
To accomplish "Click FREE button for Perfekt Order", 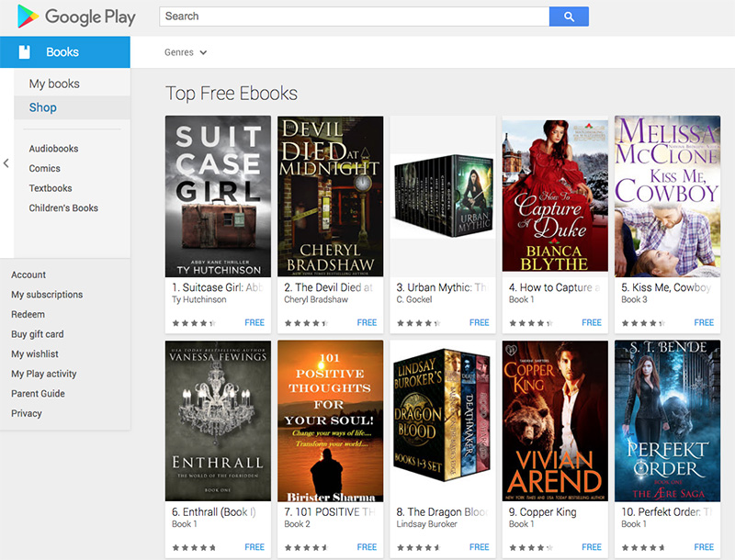I will pyautogui.click(x=704, y=546).
